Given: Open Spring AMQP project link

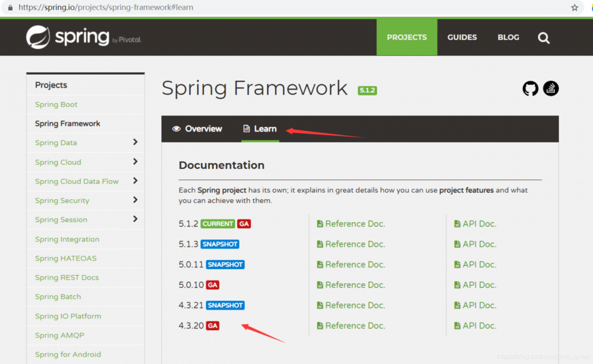Looking at the screenshot, I should (59, 336).
